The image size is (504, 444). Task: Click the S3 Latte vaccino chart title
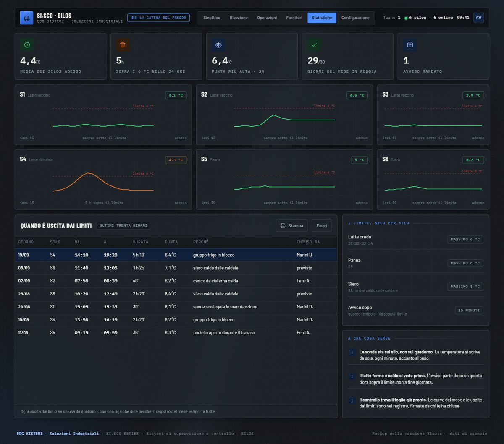point(398,95)
